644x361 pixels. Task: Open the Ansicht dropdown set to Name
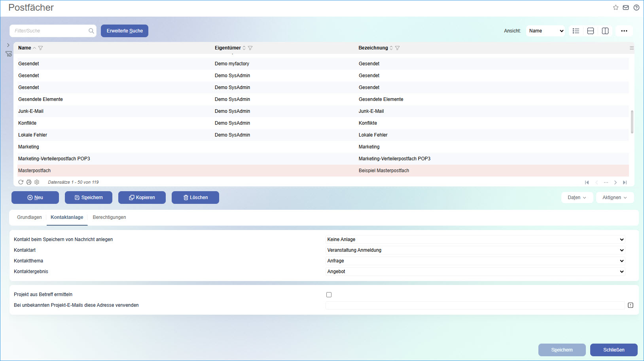tap(545, 31)
